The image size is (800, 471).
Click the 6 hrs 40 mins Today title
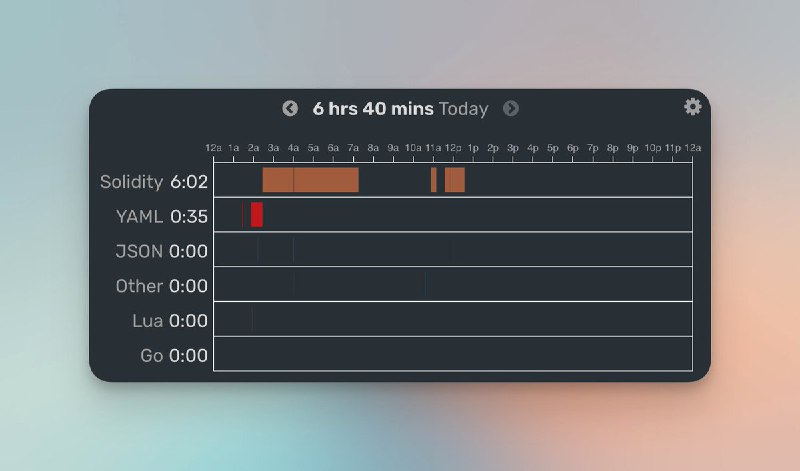(x=400, y=108)
